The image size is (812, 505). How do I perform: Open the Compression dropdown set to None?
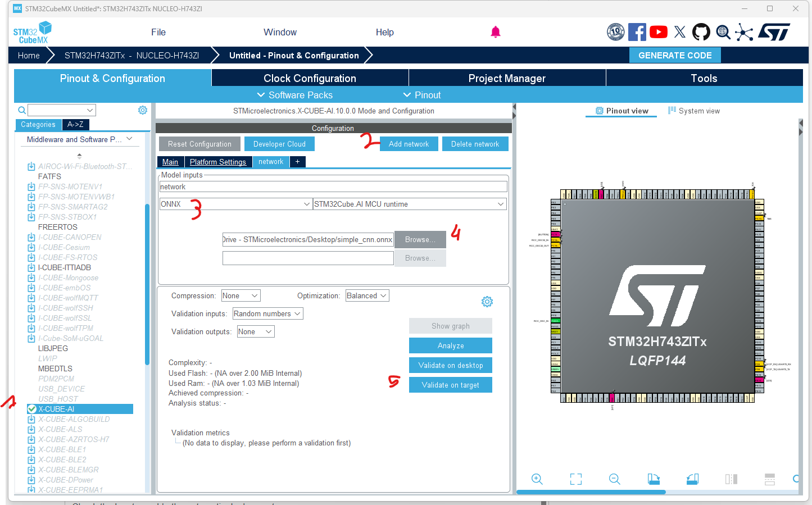tap(241, 295)
